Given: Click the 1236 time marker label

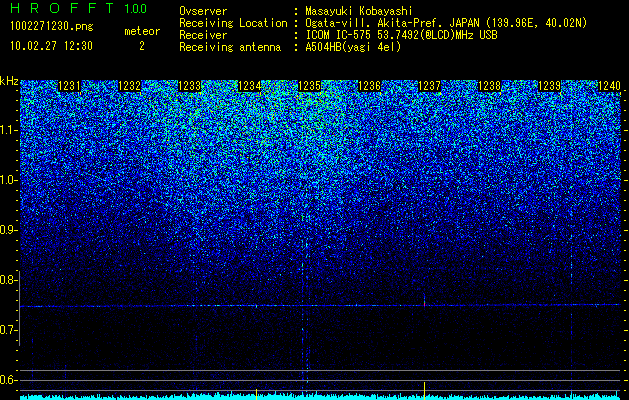Looking at the screenshot, I should [x=369, y=86].
